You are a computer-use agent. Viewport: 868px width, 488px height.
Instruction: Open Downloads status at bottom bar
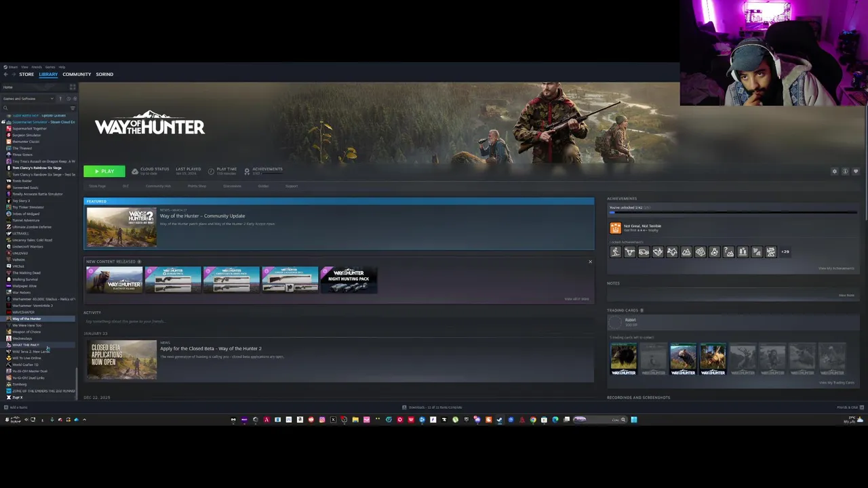[432, 407]
